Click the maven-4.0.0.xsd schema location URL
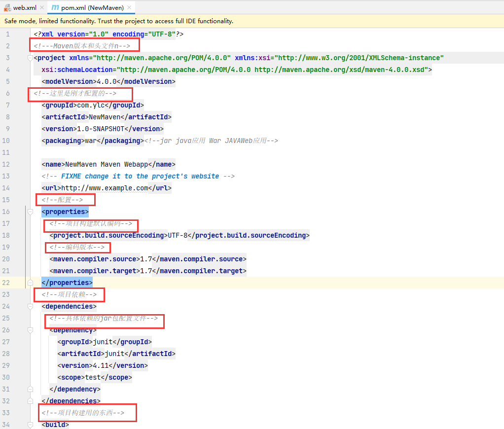 [x=341, y=70]
